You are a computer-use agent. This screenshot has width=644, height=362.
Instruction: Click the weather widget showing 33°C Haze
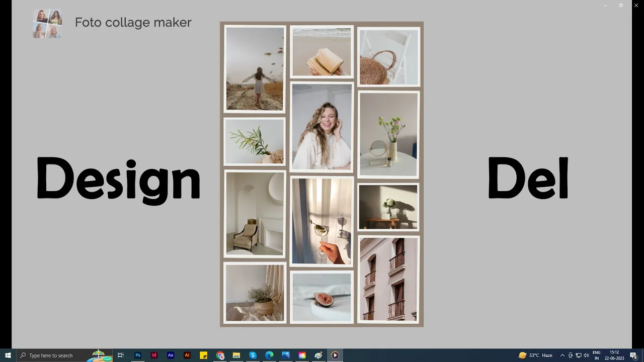coord(535,355)
